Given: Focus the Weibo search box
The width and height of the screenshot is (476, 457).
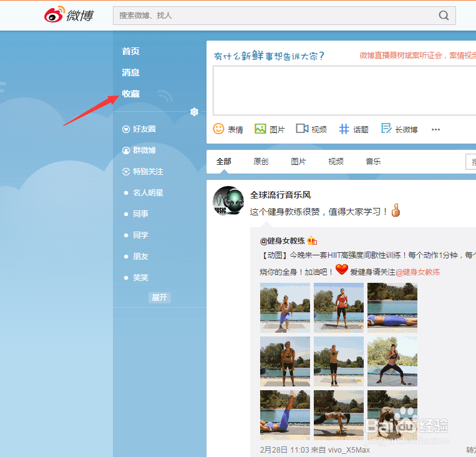Looking at the screenshot, I should click(284, 16).
